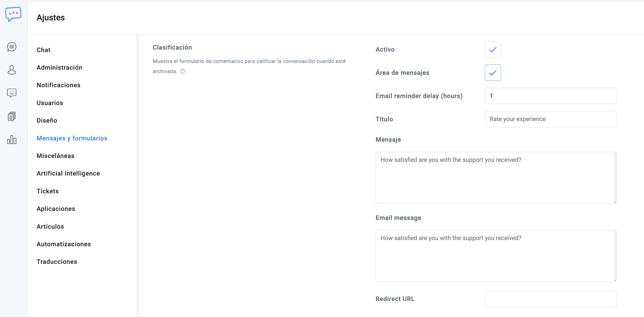This screenshot has height=317, width=644.
Task: Toggle the Área de mensajes checkbox
Action: tap(493, 73)
